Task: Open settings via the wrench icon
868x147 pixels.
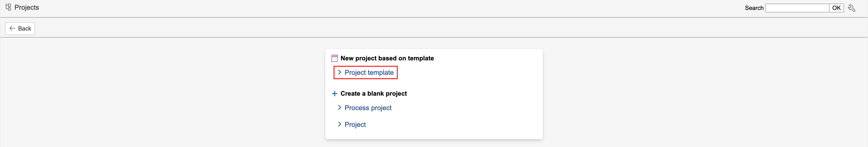Action: 851,8
